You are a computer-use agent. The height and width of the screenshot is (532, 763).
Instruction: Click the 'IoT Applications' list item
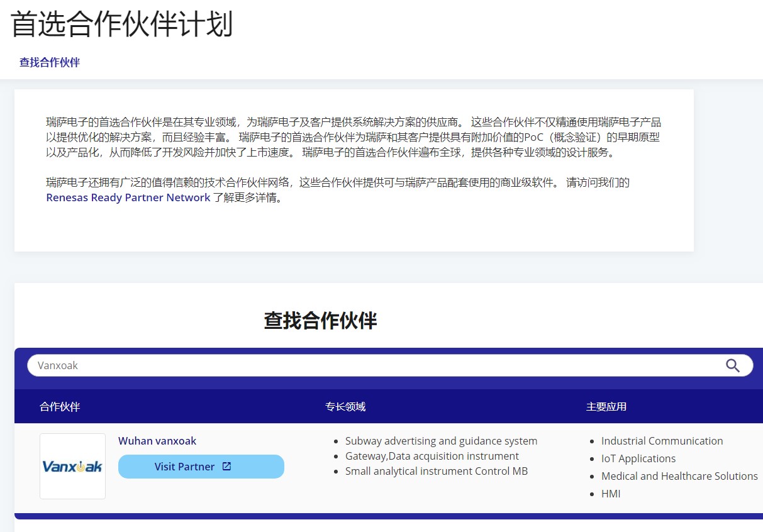click(638, 458)
